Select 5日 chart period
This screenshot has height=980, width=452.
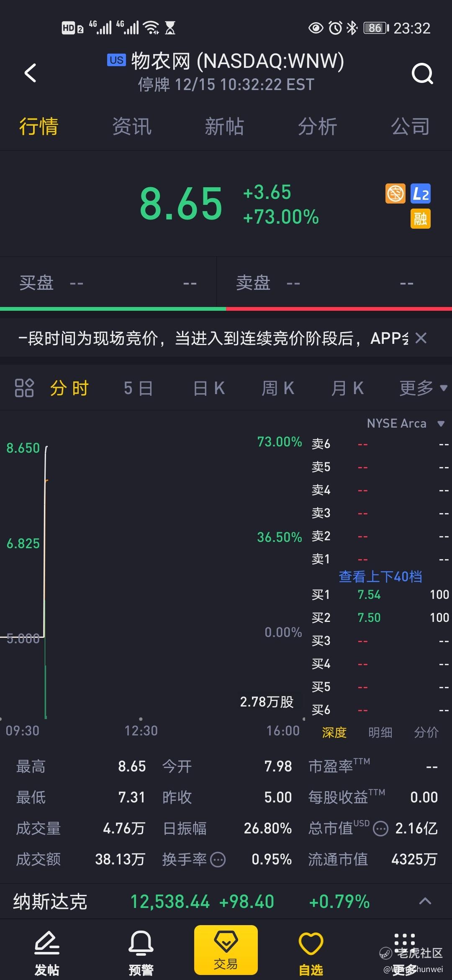pyautogui.click(x=138, y=388)
